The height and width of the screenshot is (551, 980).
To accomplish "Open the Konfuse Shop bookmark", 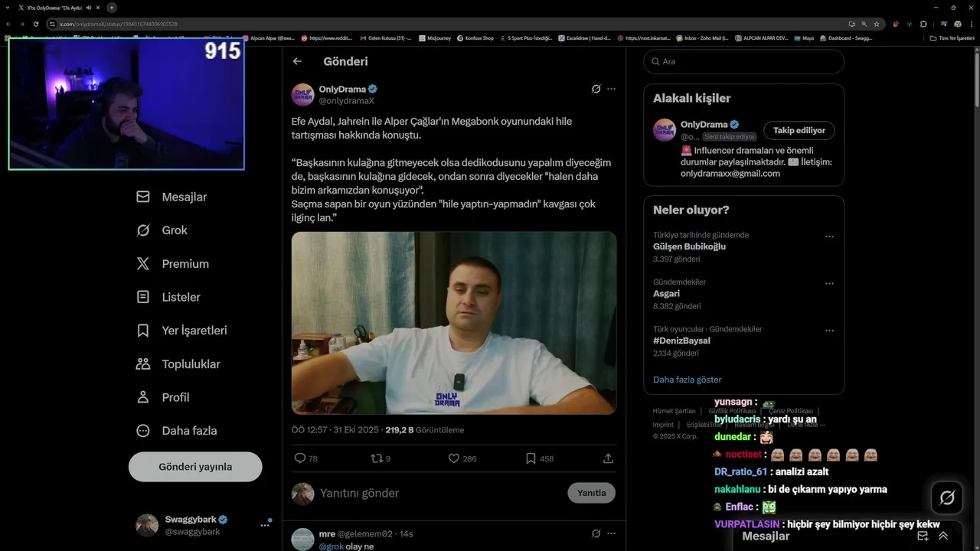I will click(475, 37).
